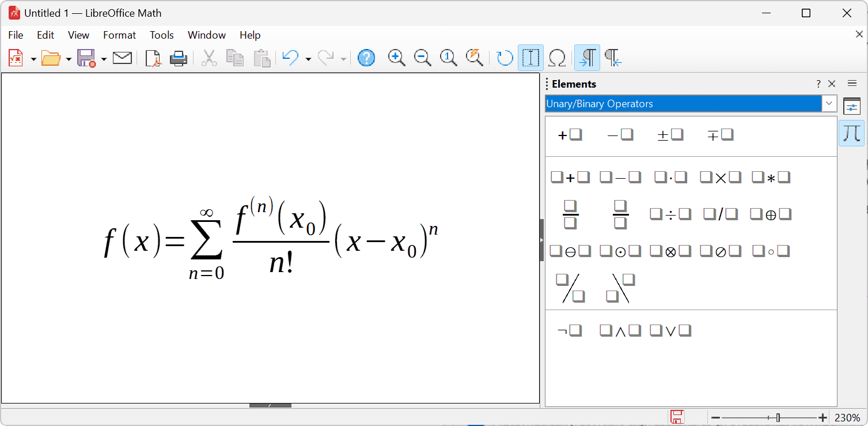This screenshot has height=426, width=868.
Task: Click the Redo arrow icon
Action: tap(326, 58)
